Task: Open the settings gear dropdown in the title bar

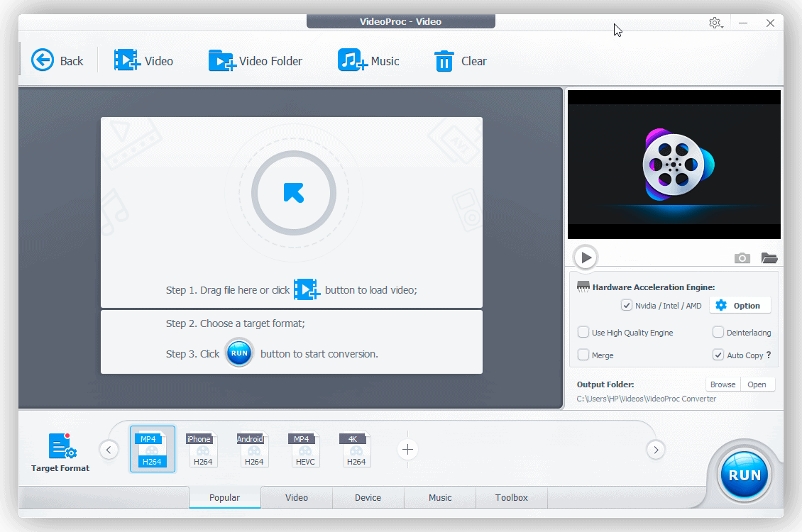Action: [x=715, y=23]
